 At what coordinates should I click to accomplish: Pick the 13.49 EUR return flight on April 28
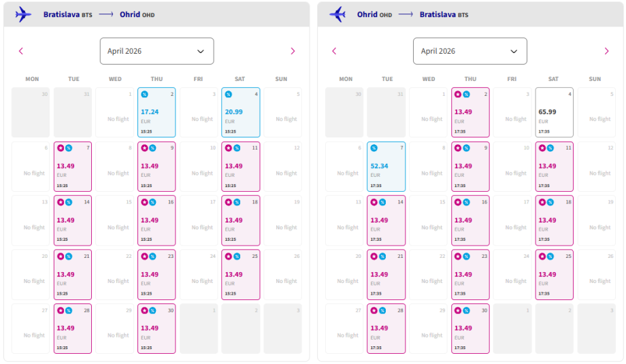pos(386,329)
